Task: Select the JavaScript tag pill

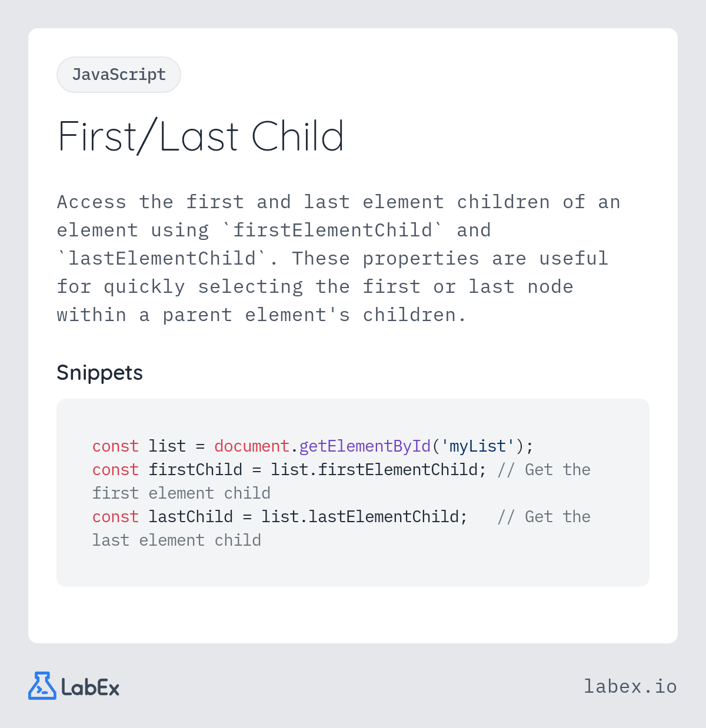Action: pos(119,75)
